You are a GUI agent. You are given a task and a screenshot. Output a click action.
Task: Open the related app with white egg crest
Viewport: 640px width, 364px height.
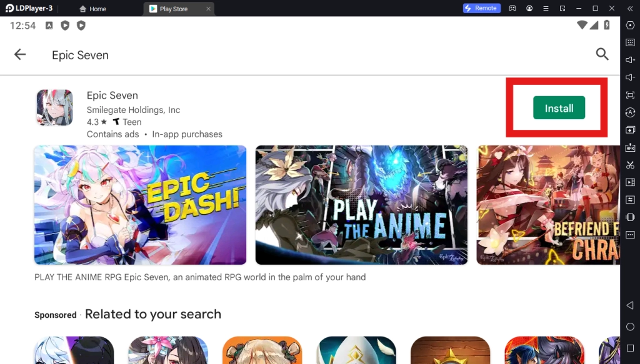pos(356,350)
